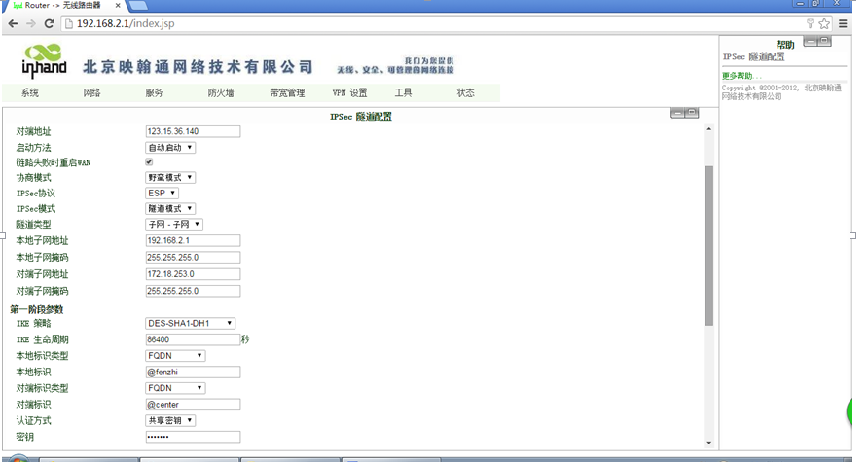The height and width of the screenshot is (462, 868).
Task: Click the local ID field @fenzhi
Action: pos(193,373)
